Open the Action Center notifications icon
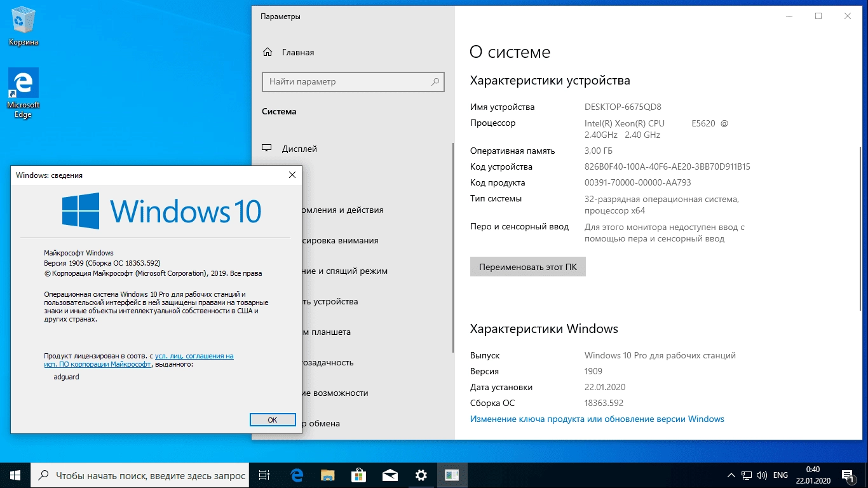 coord(847,475)
